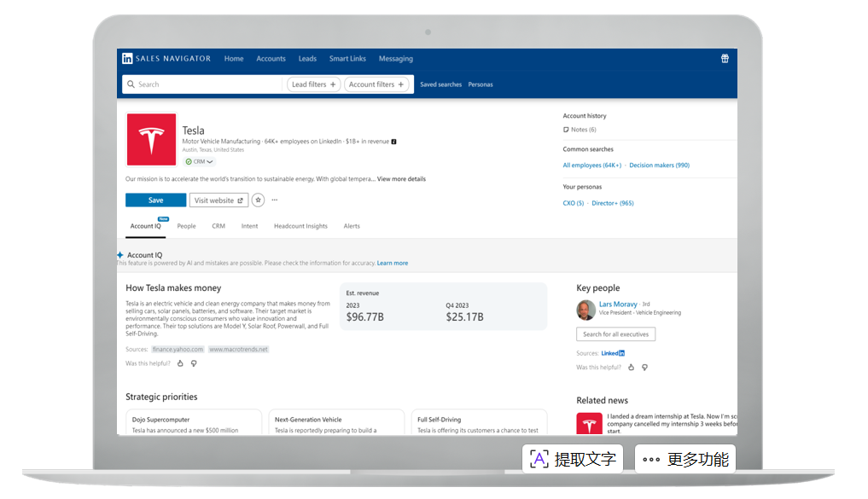Add an Account filter
Screen dimensions: 868x499
376,84
